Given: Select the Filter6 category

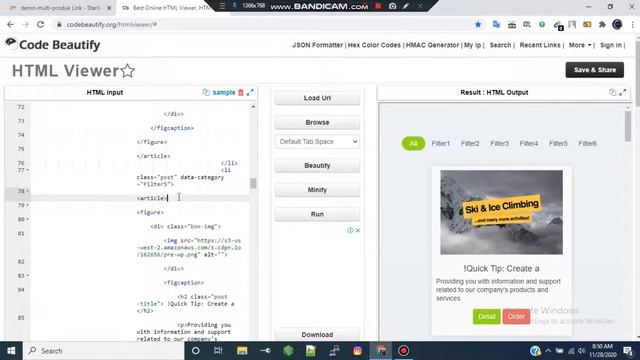Looking at the screenshot, I should [587, 143].
